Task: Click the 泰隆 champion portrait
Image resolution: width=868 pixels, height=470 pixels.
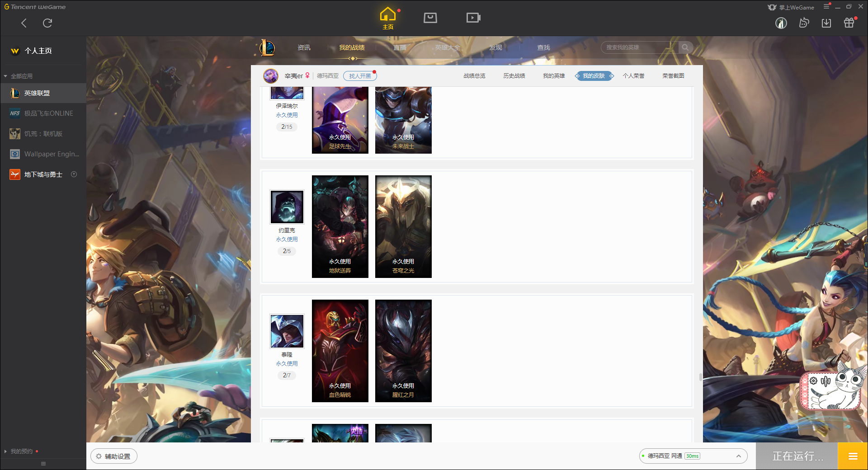Action: (287, 331)
